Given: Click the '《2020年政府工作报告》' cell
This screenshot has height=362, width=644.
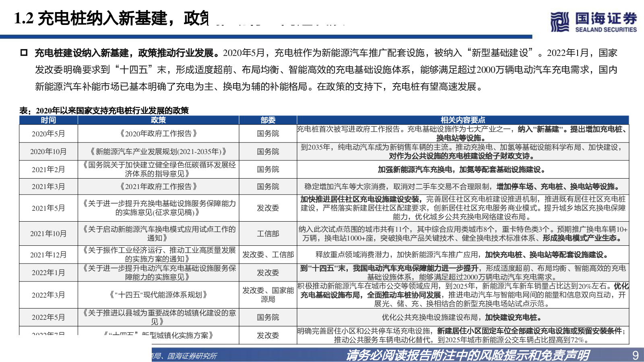Looking at the screenshot, I should pyautogui.click(x=158, y=134).
